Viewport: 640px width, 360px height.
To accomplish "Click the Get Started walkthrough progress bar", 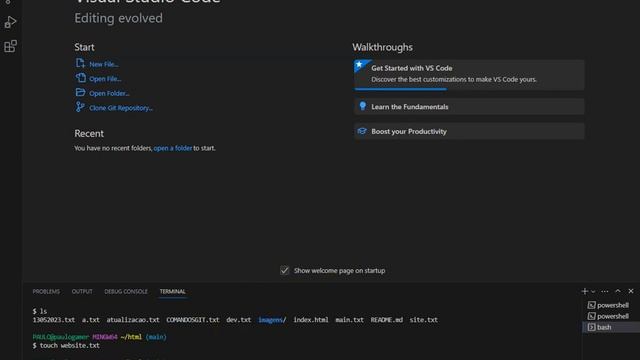I will coord(400,89).
